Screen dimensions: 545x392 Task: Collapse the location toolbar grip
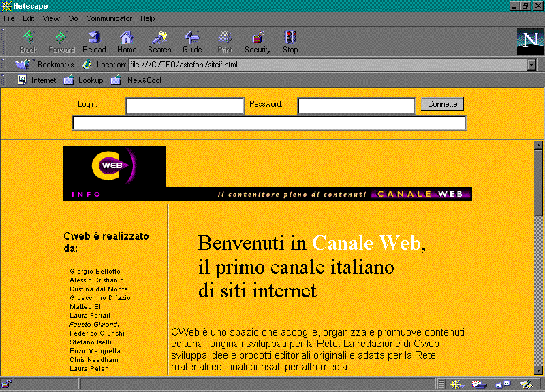[3, 65]
